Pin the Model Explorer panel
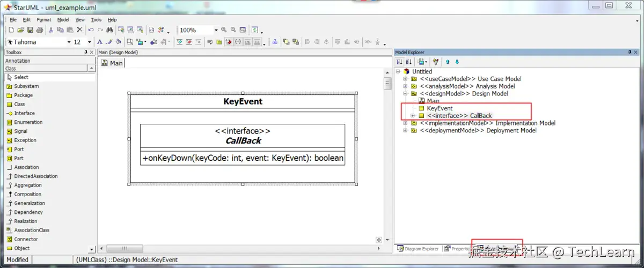Viewport: 644px width, 268px height. coord(630,52)
